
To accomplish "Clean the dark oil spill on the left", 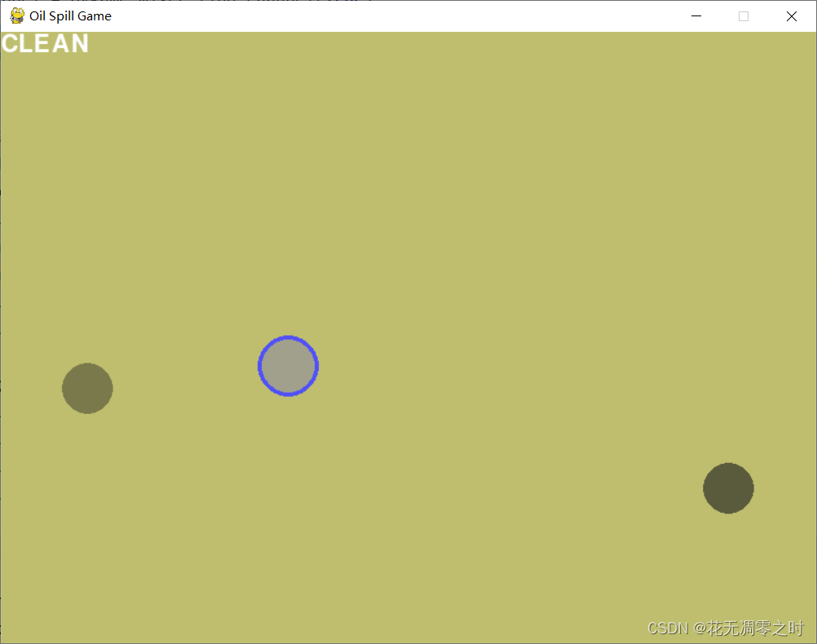I will tap(86, 388).
